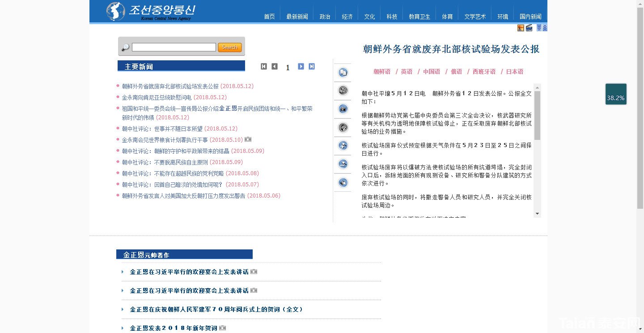Image resolution: width=644 pixels, height=333 pixels.
Task: Open the 金永南向肯尼亚总统致慰问电 news item
Action: tap(157, 97)
